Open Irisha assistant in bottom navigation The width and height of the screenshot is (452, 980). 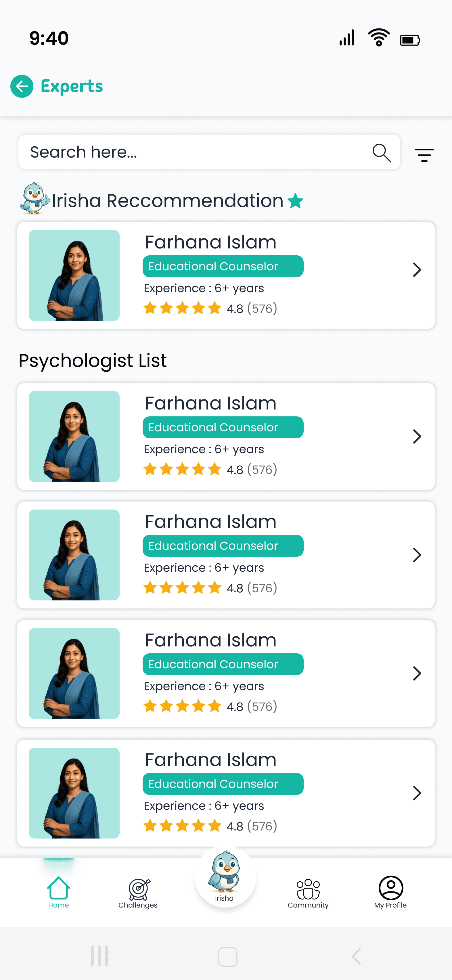[225, 876]
